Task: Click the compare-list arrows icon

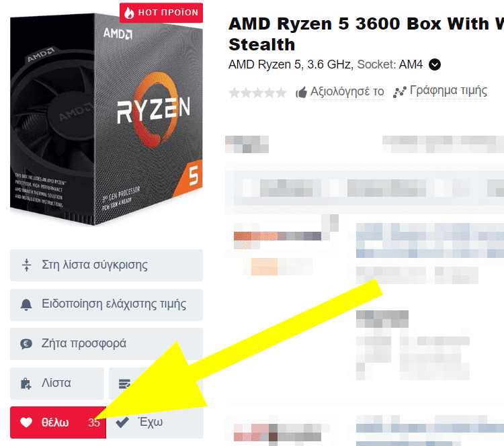Action: [26, 265]
